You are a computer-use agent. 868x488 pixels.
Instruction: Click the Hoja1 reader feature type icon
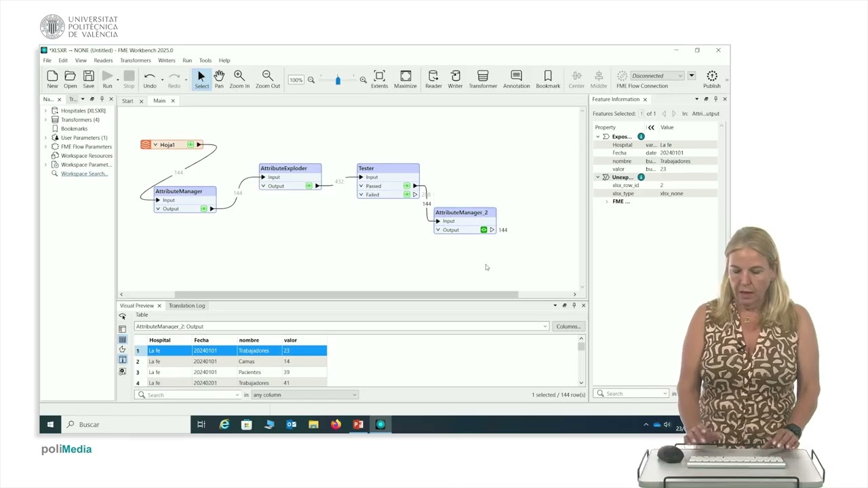point(146,144)
